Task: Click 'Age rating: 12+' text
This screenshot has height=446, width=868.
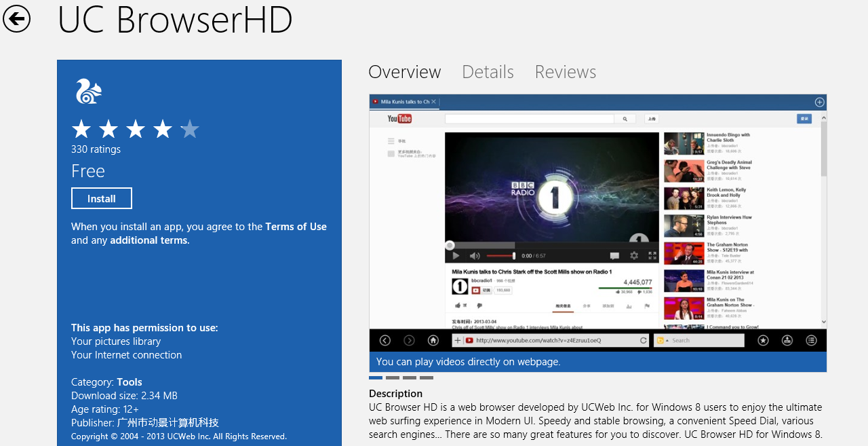Action: [105, 409]
